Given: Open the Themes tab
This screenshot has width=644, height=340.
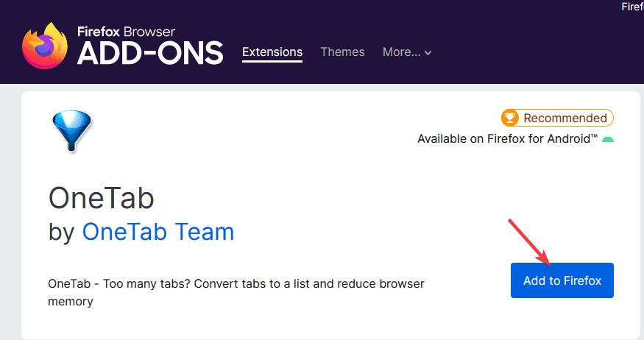Looking at the screenshot, I should tap(342, 52).
